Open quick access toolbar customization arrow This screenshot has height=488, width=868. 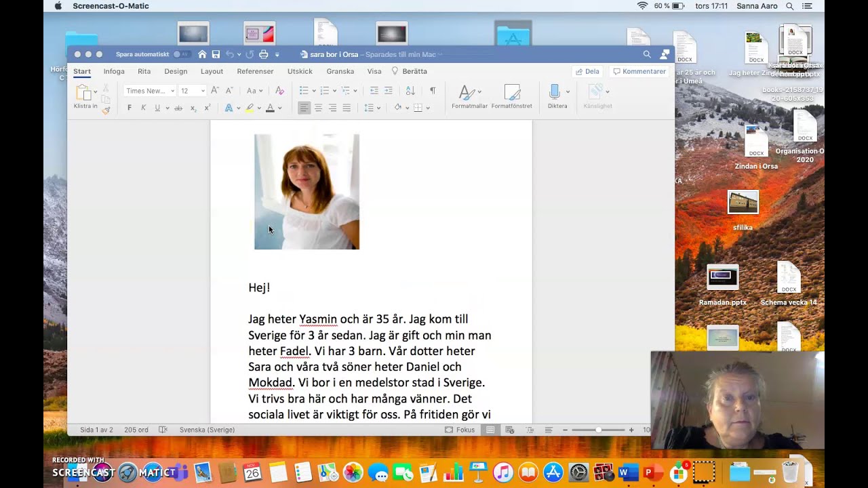click(x=277, y=54)
